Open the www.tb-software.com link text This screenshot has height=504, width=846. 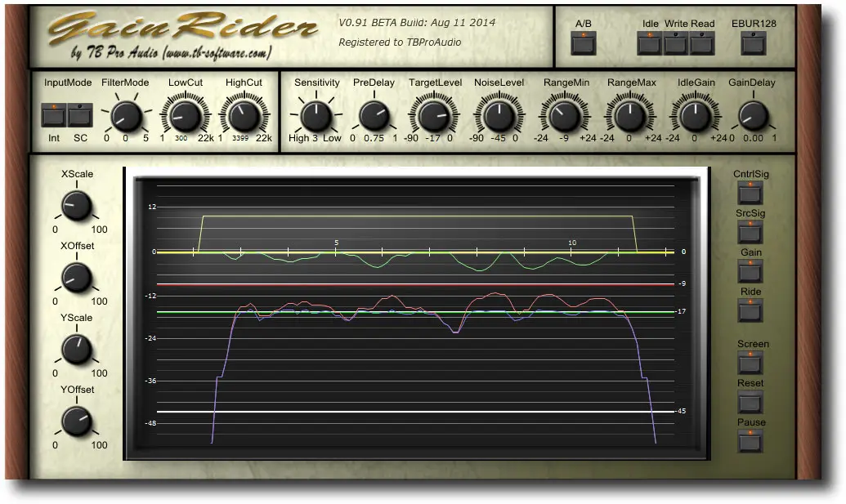click(217, 53)
